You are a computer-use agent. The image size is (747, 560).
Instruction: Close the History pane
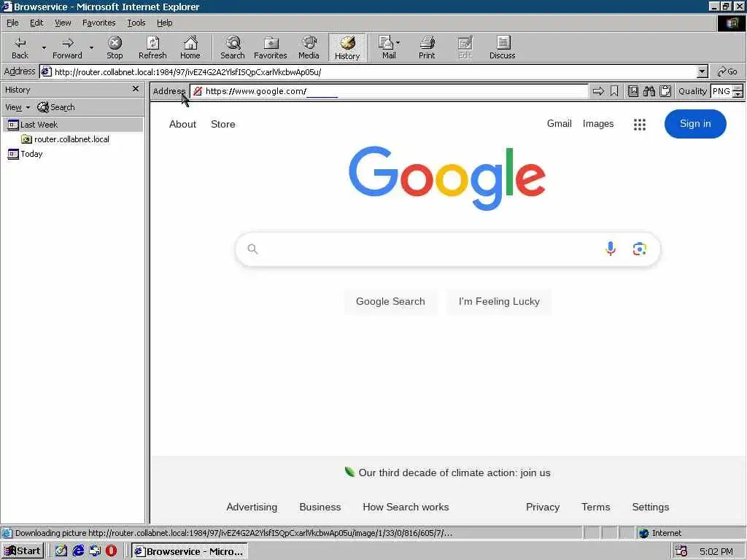[x=136, y=89]
